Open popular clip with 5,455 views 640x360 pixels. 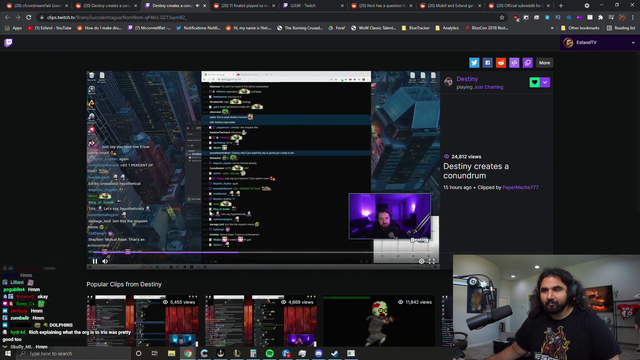142,321
